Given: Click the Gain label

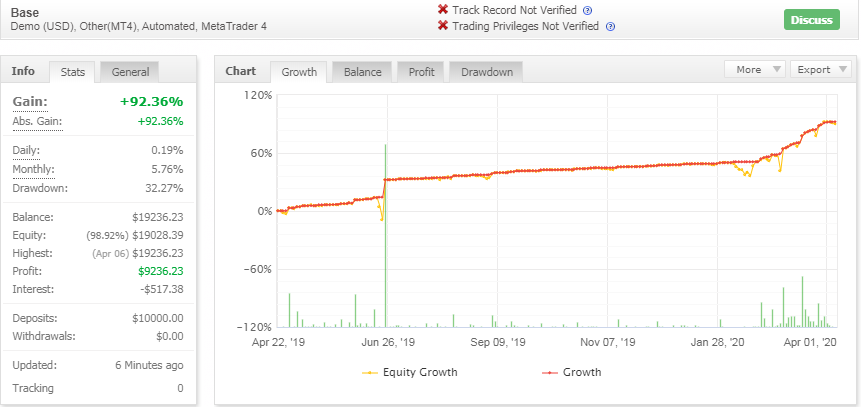Looking at the screenshot, I should click(30, 102).
